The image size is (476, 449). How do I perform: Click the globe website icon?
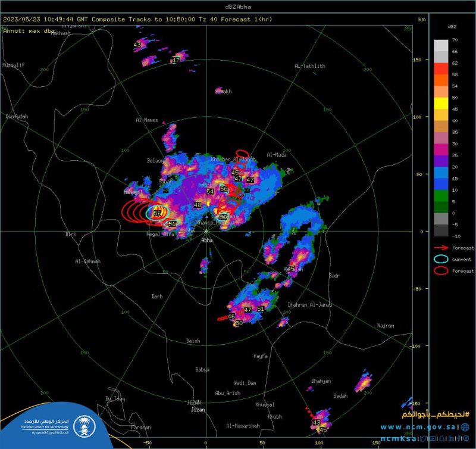(x=465, y=427)
